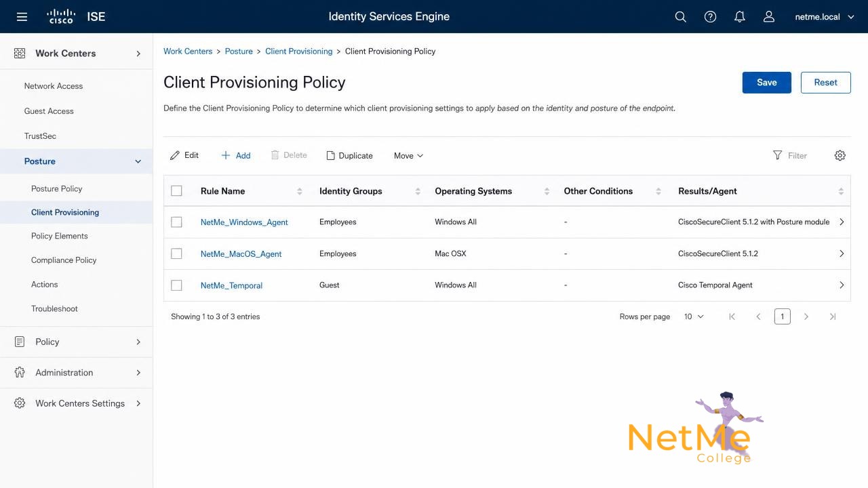Open the help question mark icon

(710, 17)
